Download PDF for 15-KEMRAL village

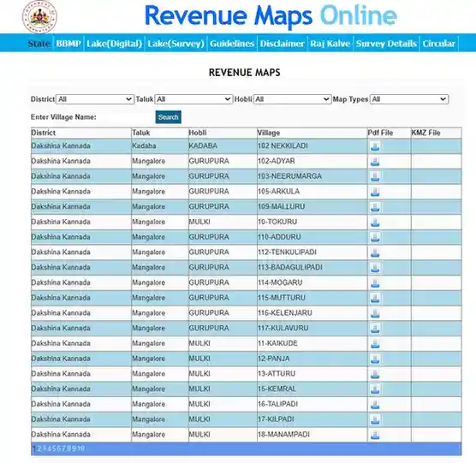click(x=375, y=389)
